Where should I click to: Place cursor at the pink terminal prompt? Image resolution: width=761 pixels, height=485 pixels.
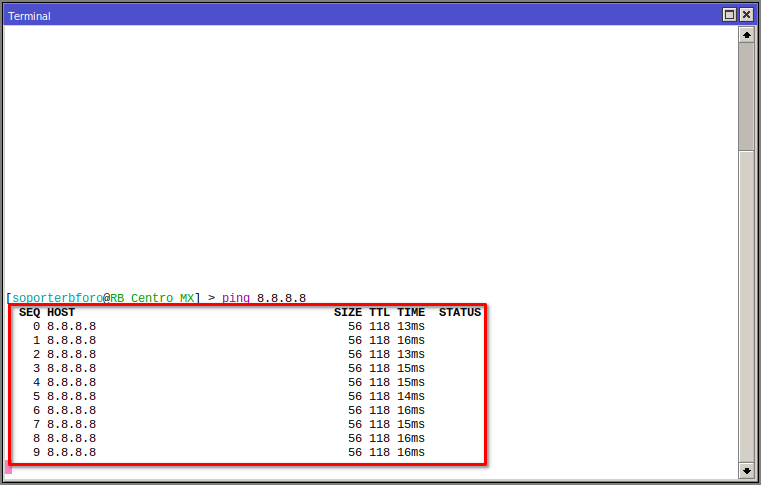click(9, 467)
